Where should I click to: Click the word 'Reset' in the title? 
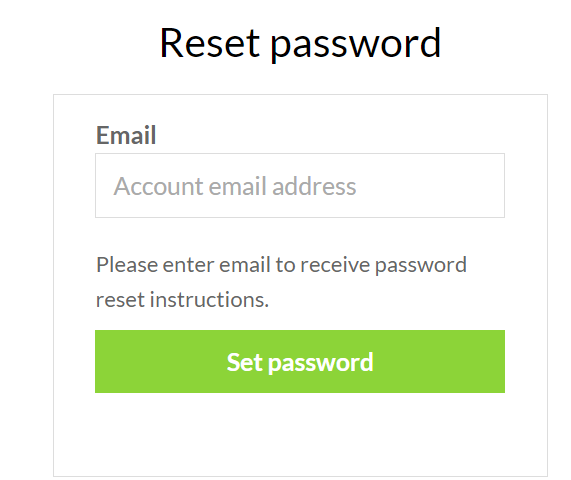210,43
